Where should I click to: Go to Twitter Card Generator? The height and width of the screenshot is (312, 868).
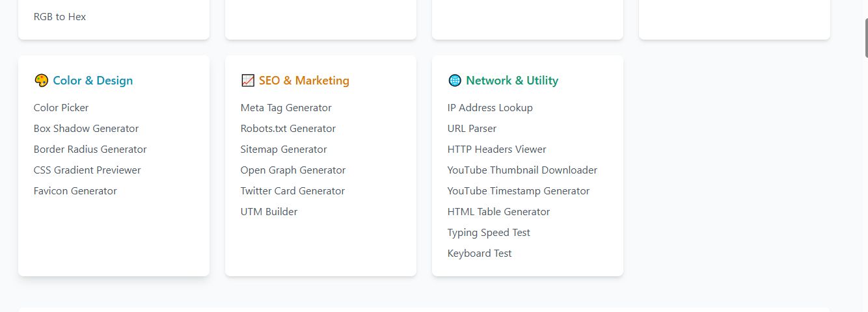[x=292, y=191]
